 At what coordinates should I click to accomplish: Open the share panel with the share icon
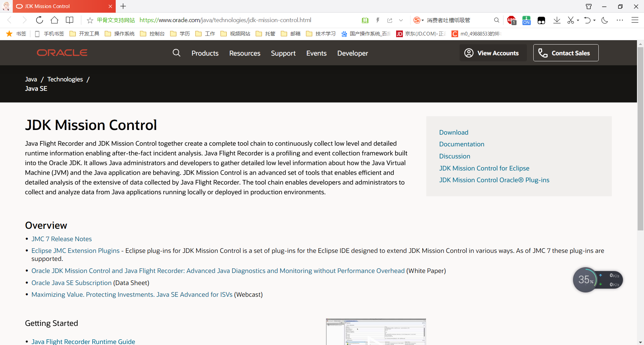(390, 20)
